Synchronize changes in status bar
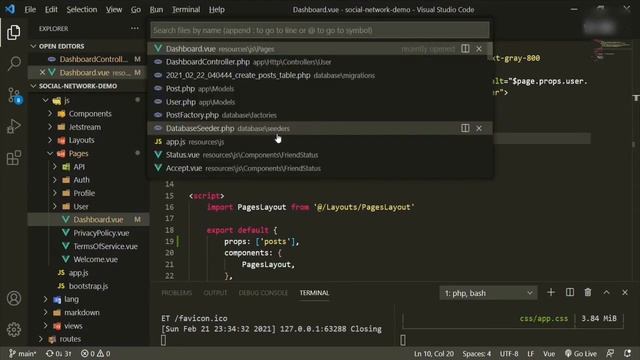Viewport: 640px width, 360px height. click(x=58, y=353)
